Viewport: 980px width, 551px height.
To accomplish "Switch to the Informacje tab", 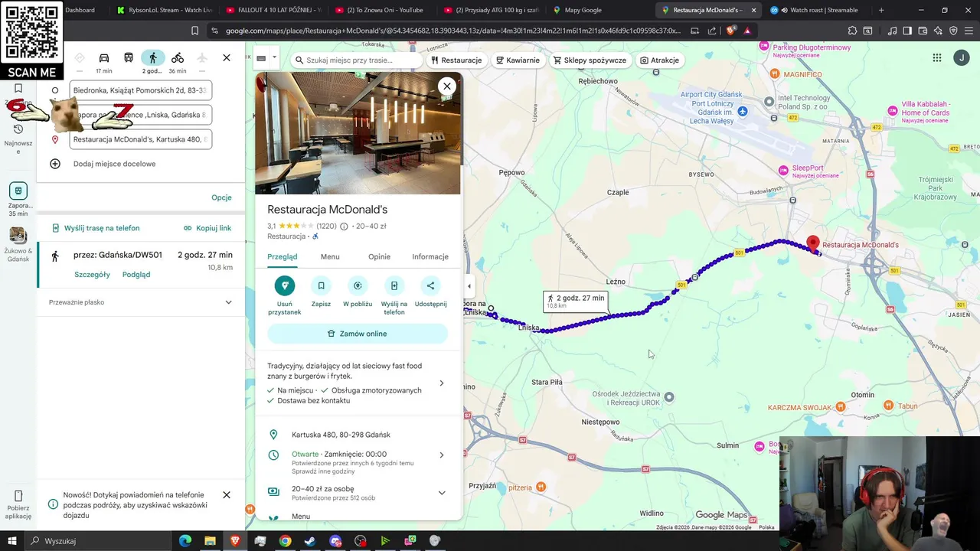I will tap(430, 257).
